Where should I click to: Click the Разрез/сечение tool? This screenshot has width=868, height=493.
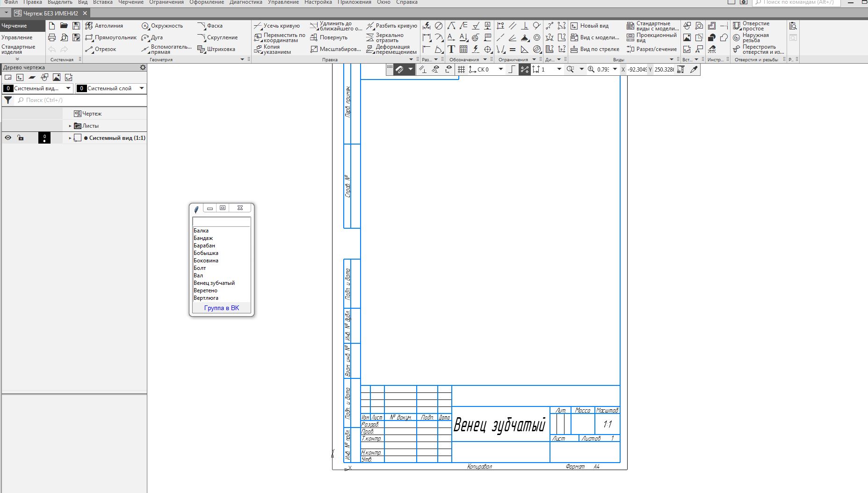pyautogui.click(x=651, y=49)
